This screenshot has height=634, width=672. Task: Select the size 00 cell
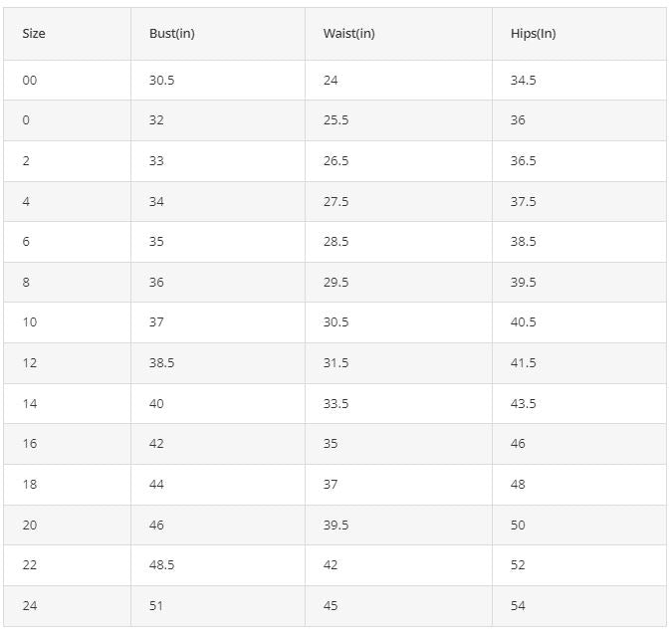tap(29, 81)
